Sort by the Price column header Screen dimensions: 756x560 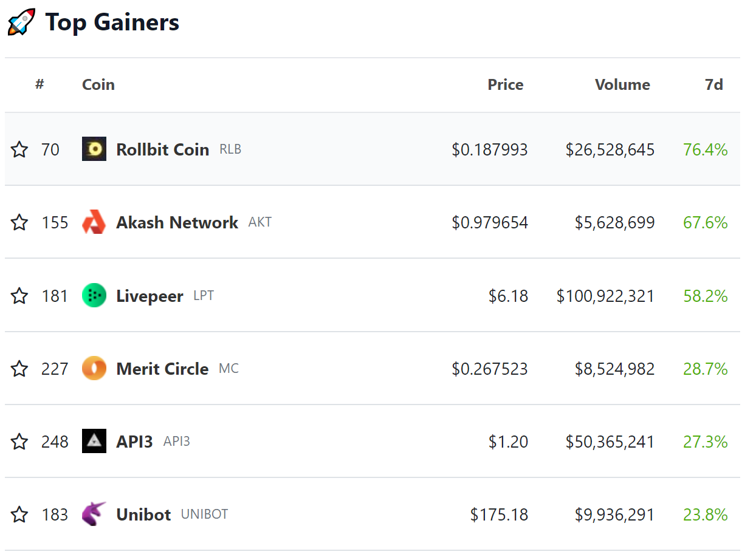click(505, 84)
